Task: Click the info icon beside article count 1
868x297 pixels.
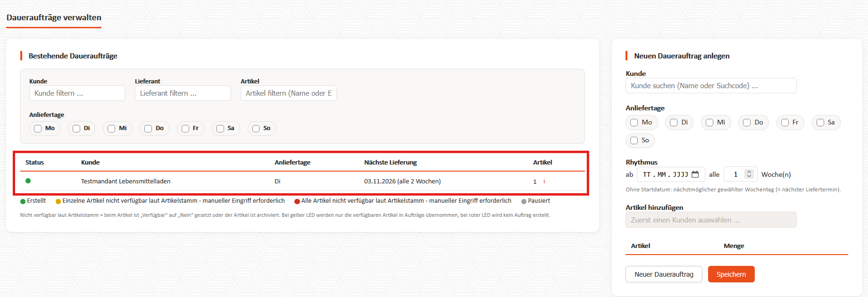Action: (544, 181)
